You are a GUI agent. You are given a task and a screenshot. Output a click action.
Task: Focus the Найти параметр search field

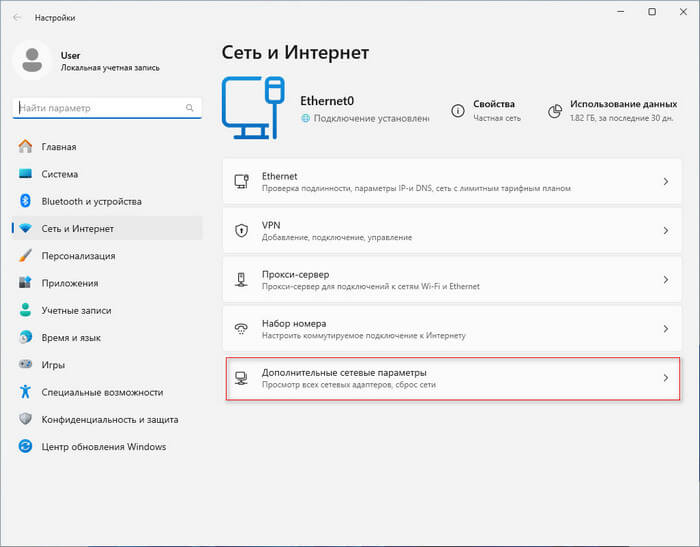(x=100, y=107)
